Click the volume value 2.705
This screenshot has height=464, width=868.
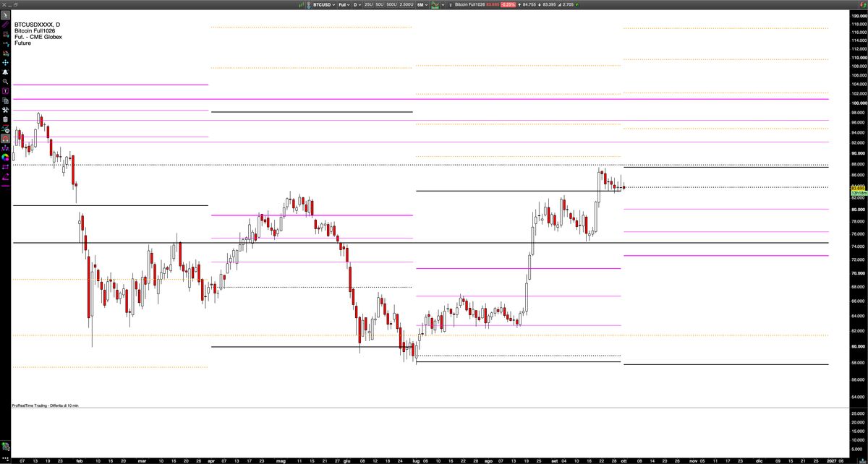pos(569,4)
